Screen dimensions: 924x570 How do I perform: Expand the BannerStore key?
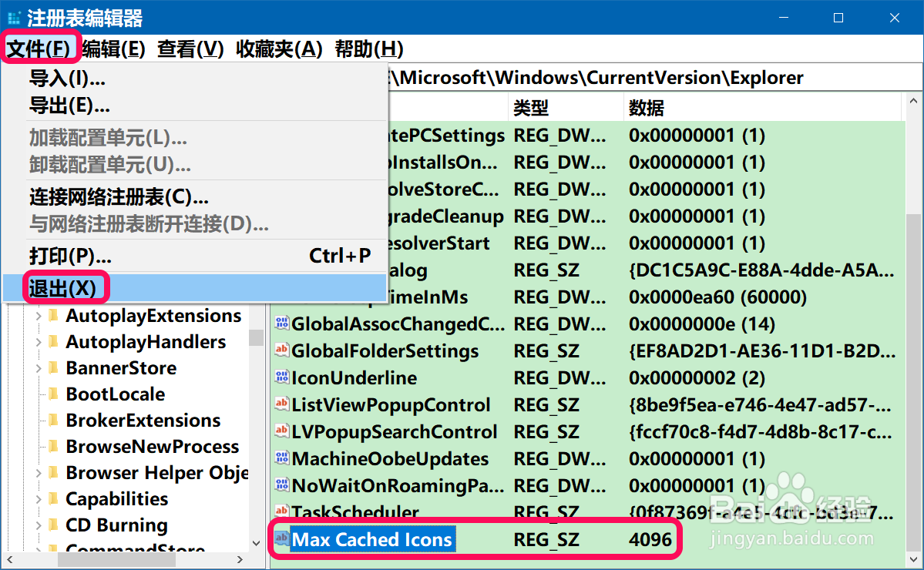(x=39, y=368)
